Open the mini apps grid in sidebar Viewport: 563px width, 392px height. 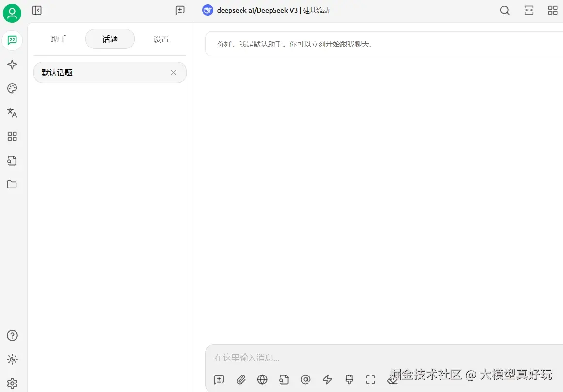pos(12,136)
